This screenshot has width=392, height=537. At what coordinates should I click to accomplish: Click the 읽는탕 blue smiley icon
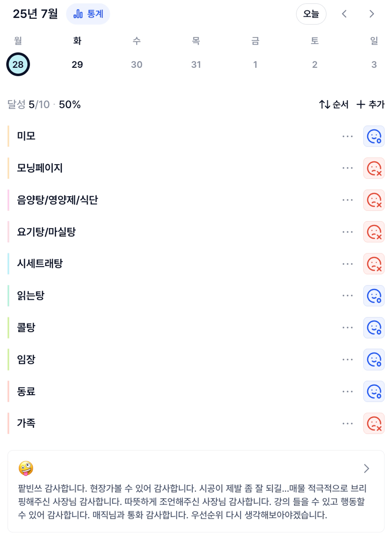pos(374,296)
